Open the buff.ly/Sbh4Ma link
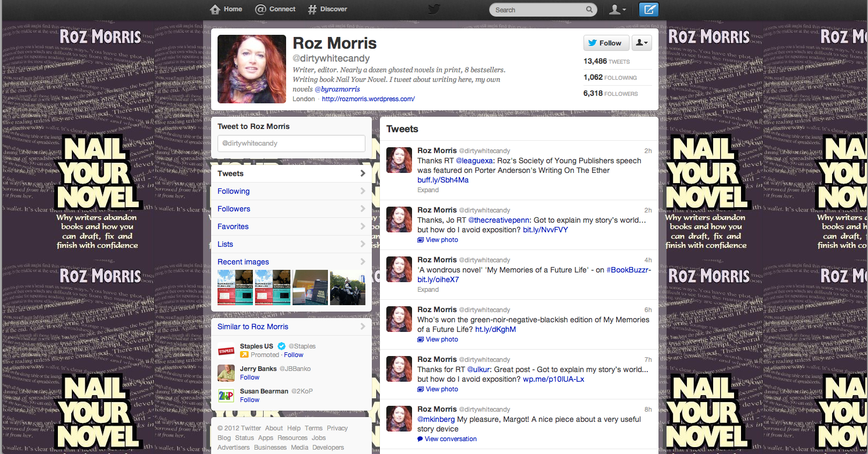 (x=443, y=180)
